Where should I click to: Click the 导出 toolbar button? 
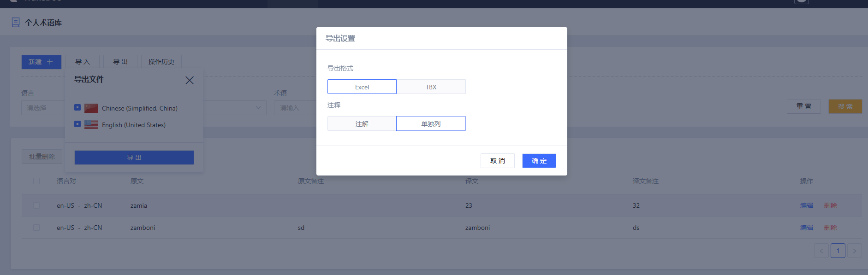coord(120,62)
